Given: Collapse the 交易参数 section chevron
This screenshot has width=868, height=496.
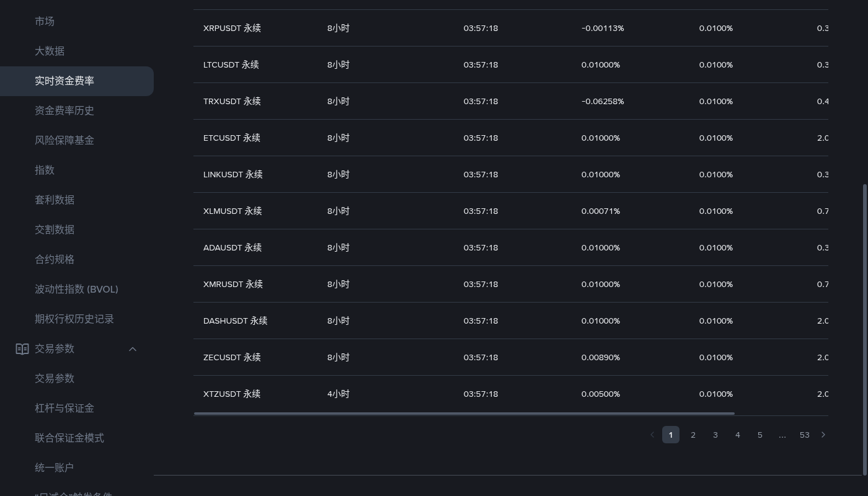Looking at the screenshot, I should [x=133, y=349].
